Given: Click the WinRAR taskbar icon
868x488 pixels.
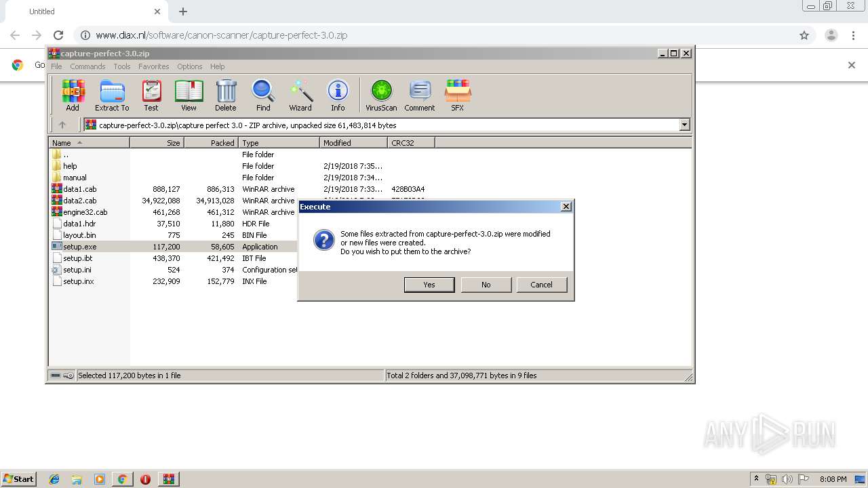Looking at the screenshot, I should point(168,479).
